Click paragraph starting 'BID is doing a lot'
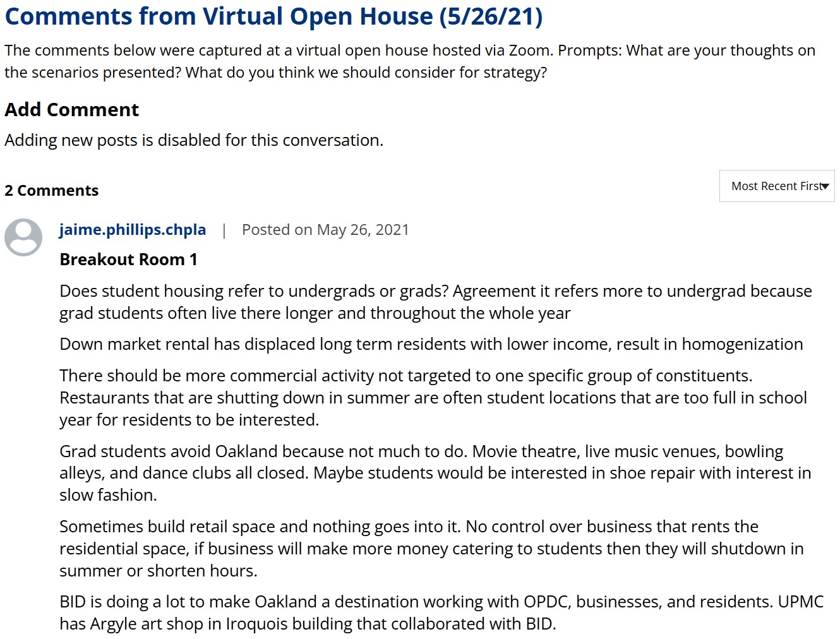The height and width of the screenshot is (639, 840). coord(441,612)
